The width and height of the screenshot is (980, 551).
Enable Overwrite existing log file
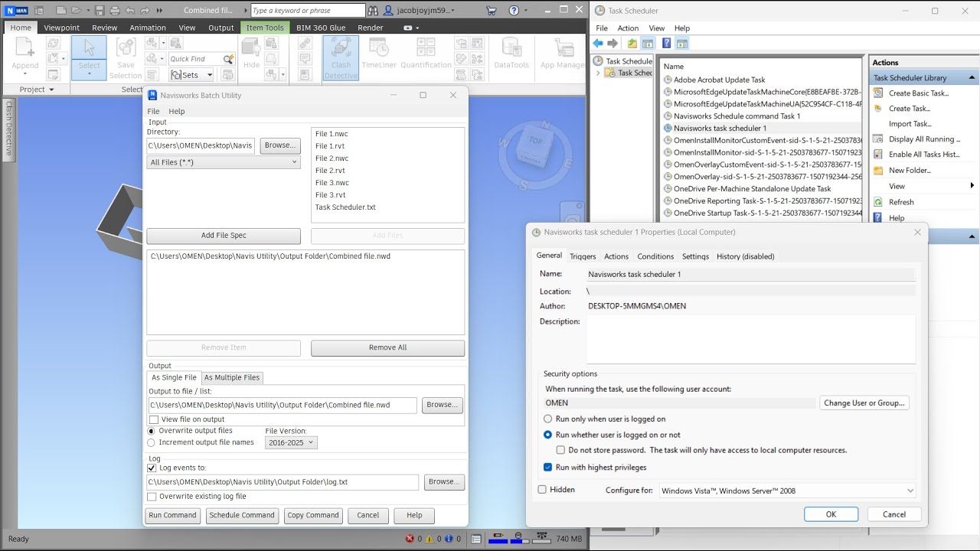[152, 497]
